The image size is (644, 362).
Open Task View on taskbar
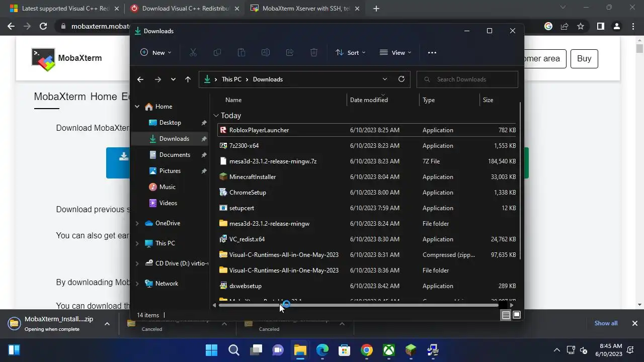tap(256, 350)
